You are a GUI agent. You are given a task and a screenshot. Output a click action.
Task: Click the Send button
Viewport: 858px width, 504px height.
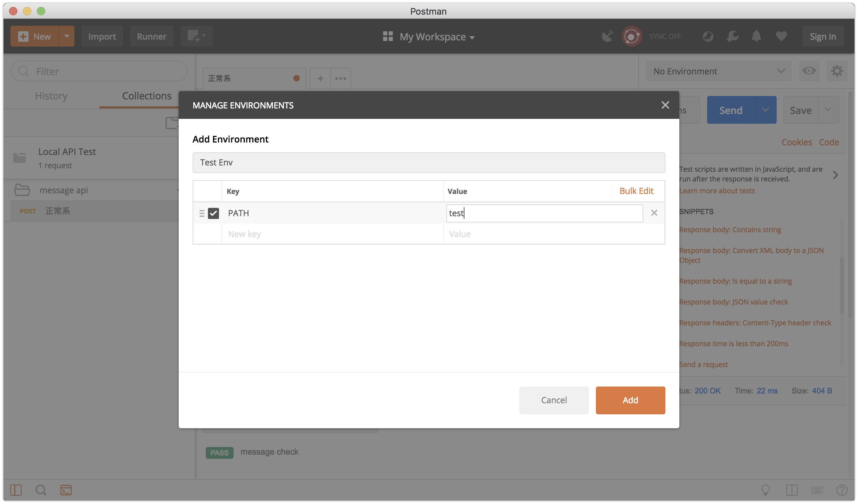click(731, 110)
